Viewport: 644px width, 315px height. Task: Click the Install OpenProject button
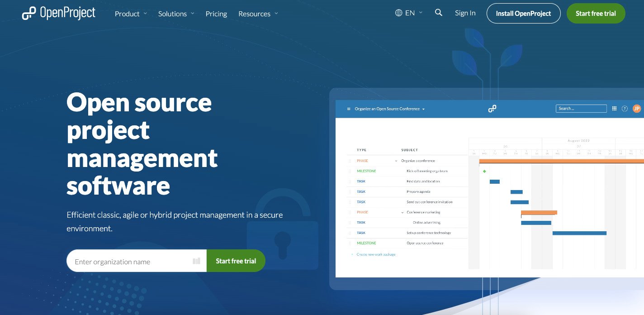pos(523,14)
